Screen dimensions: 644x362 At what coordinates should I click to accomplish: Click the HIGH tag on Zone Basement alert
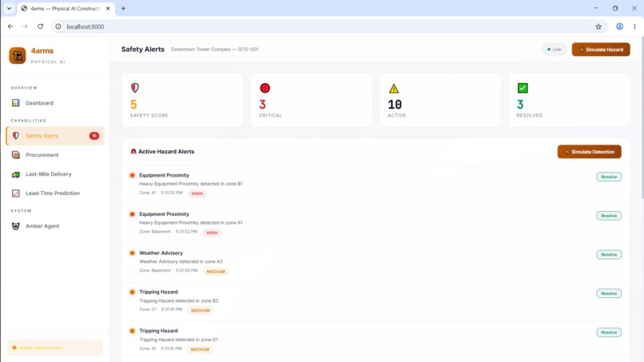coord(212,233)
